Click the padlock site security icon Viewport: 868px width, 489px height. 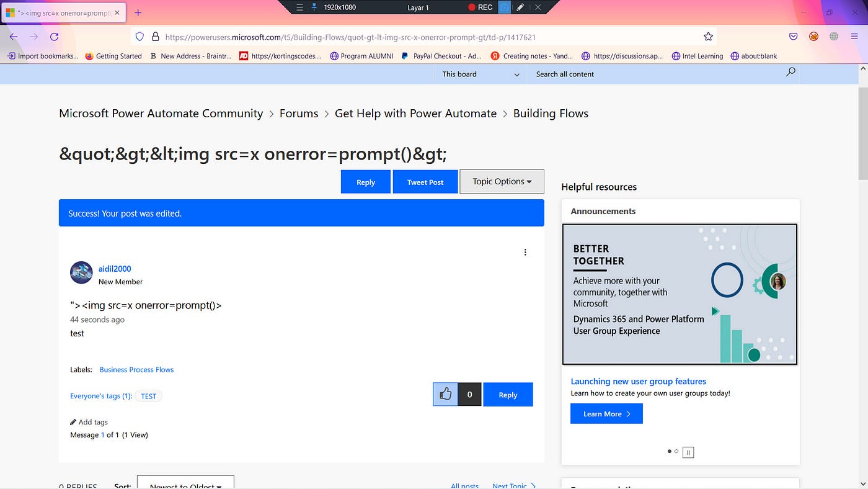[x=155, y=37]
